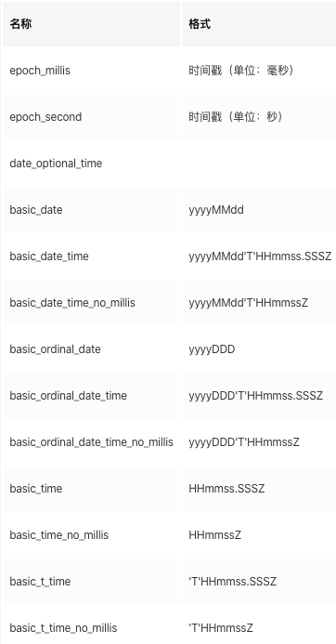
Task: Select the HHmmss.SSSZ format value
Action: pyautogui.click(x=226, y=488)
